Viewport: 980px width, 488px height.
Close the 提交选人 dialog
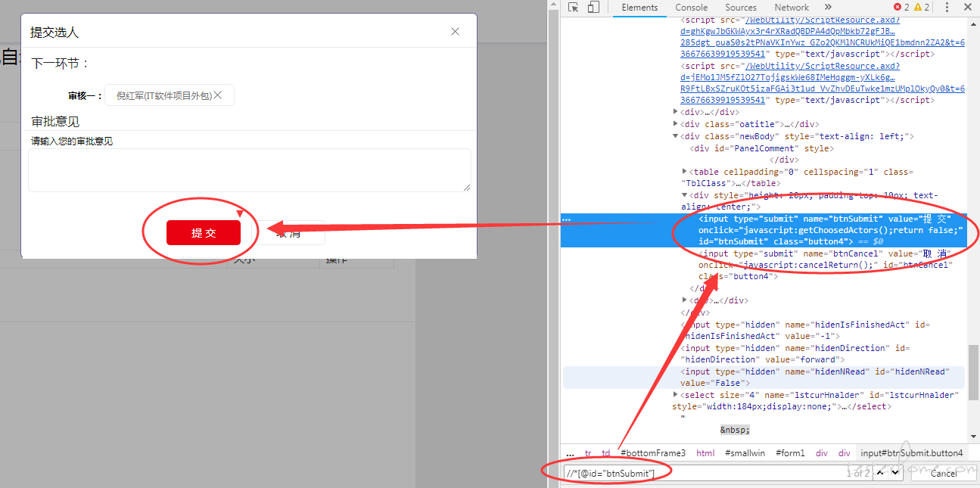pyautogui.click(x=455, y=32)
